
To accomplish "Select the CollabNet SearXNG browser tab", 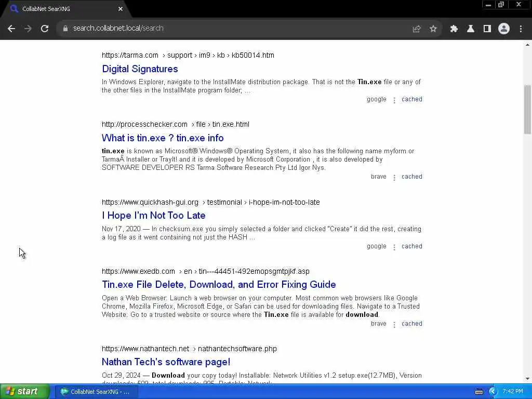I will point(66,9).
